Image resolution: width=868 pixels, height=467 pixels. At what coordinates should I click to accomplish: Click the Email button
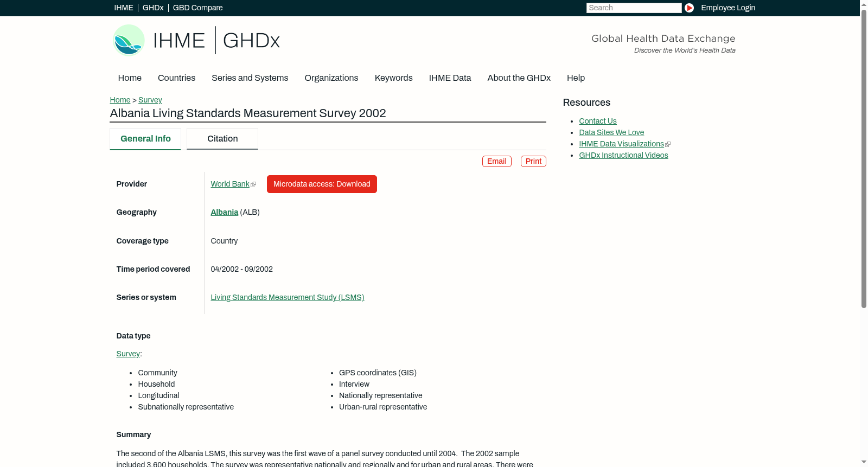pos(497,161)
